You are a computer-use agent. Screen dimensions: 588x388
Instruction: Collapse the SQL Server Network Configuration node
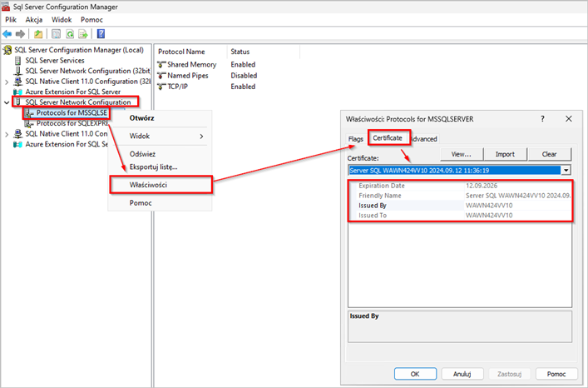click(7, 102)
